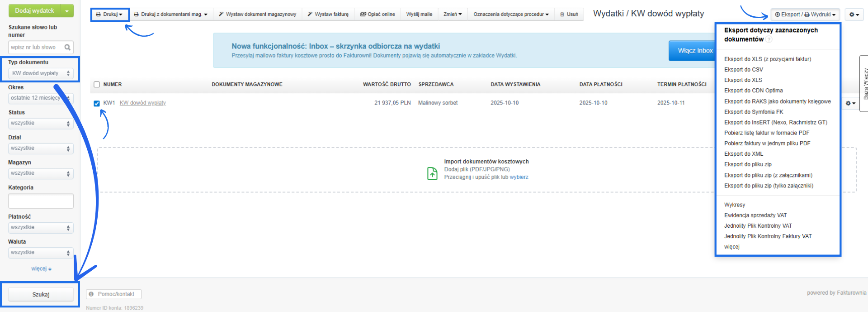The width and height of the screenshot is (868, 316).
Task: Click Wyślij maile button
Action: tap(419, 14)
